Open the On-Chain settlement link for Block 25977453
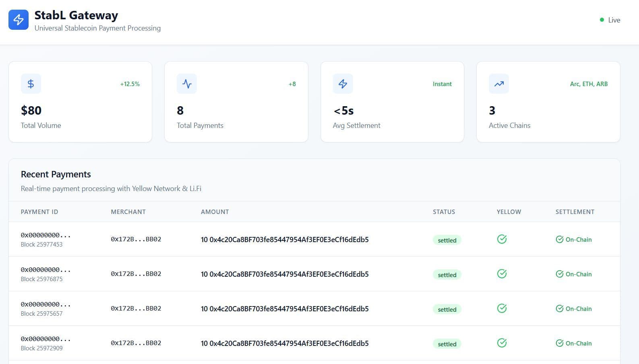Screen dimensions: 639x364 [x=574, y=240]
